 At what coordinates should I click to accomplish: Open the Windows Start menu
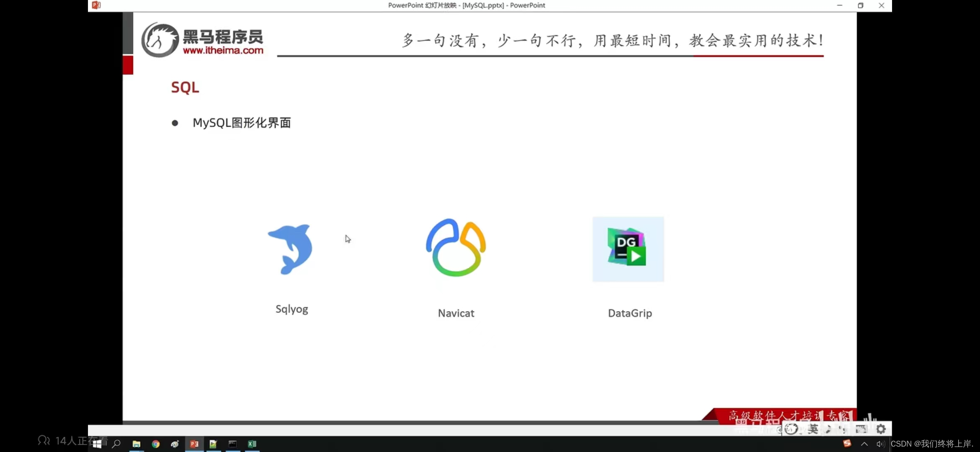point(97,444)
